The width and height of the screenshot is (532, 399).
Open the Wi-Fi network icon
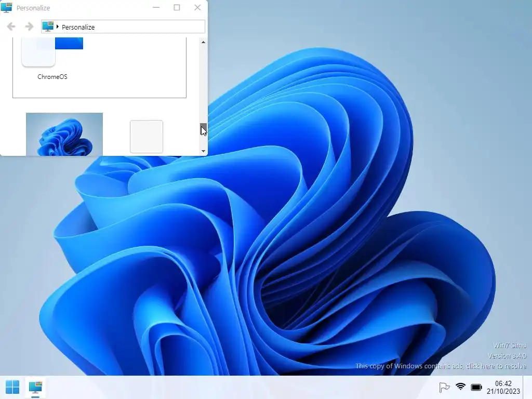[x=460, y=387]
